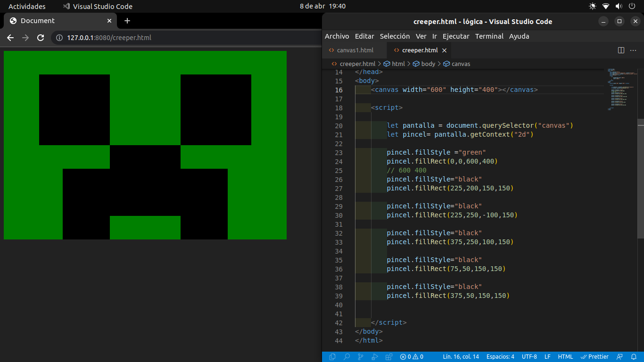Go back in the browser
Viewport: 644px width, 362px height.
10,38
